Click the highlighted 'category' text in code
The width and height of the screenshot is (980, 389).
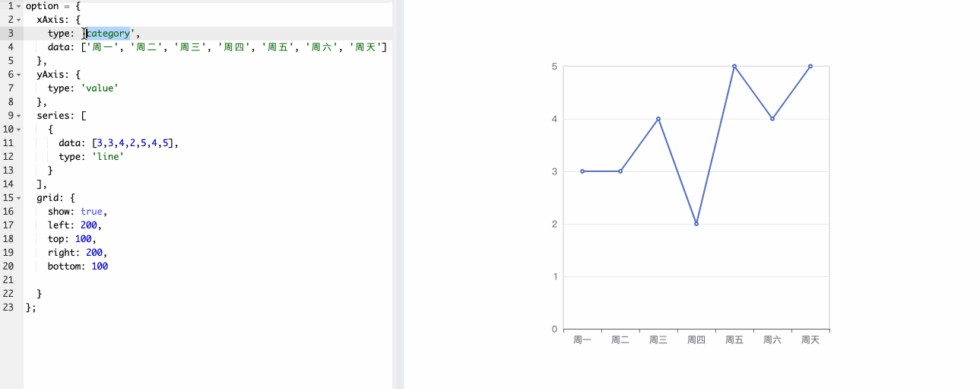(109, 33)
